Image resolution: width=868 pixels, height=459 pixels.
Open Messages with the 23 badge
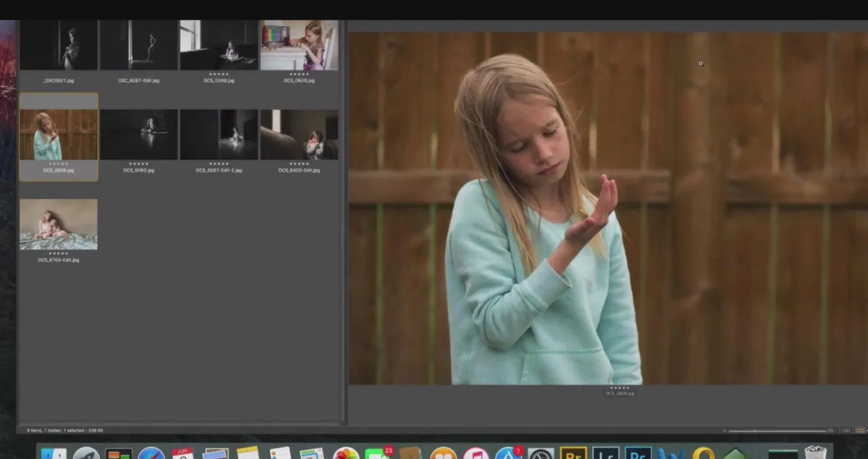(378, 453)
